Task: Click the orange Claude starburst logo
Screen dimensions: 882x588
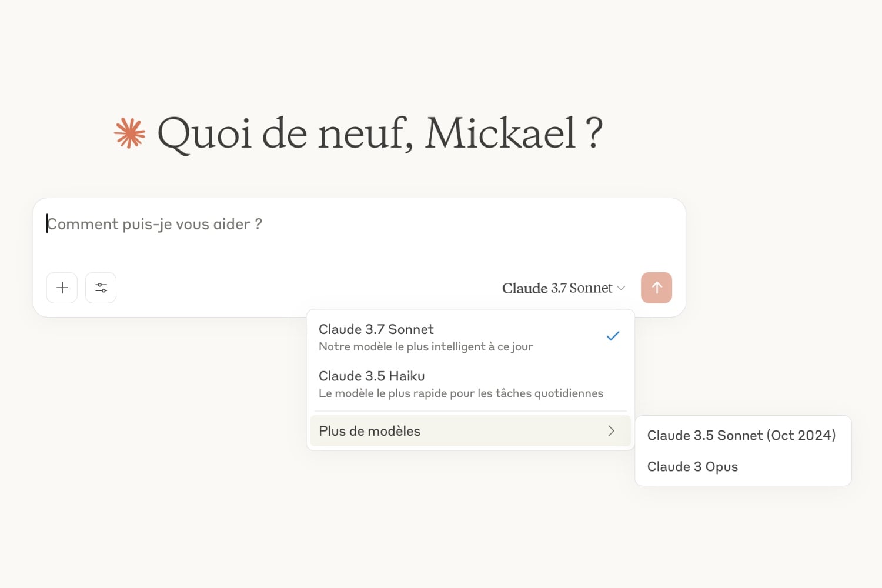Action: coord(129,133)
